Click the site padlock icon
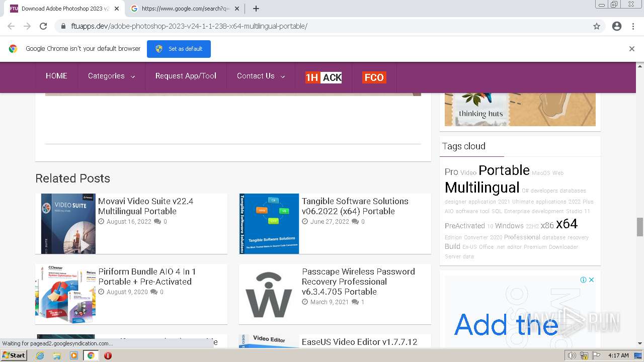Viewport: 644px width, 362px height. pos(63,26)
